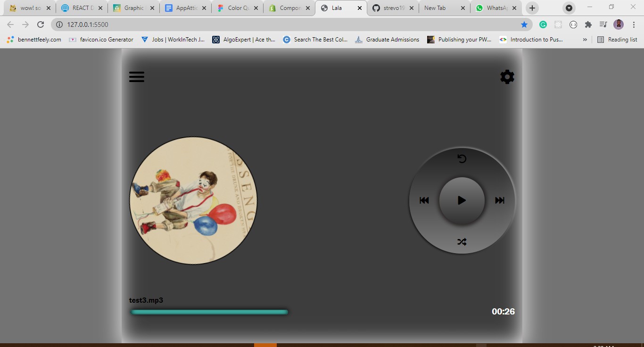
Task: Play the current track
Action: 462,200
